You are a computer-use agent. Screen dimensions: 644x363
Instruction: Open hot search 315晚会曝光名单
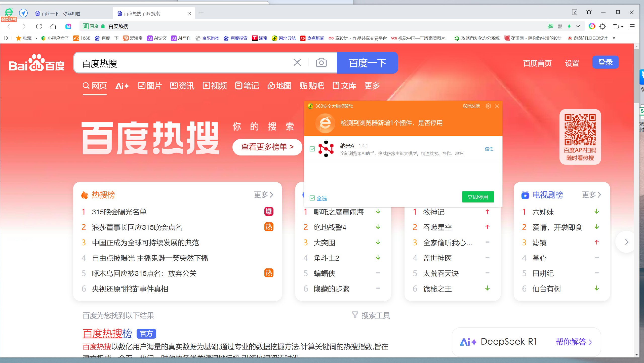pos(119,212)
